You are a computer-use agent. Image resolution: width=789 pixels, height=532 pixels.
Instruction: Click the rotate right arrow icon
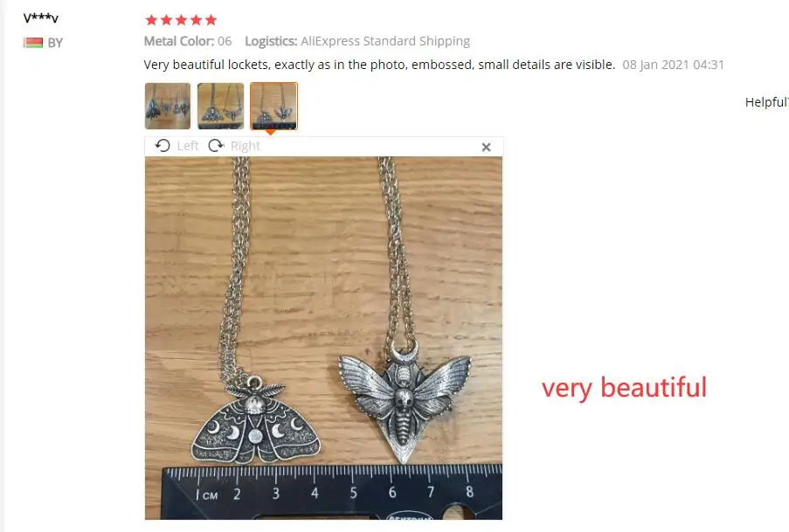pos(216,146)
